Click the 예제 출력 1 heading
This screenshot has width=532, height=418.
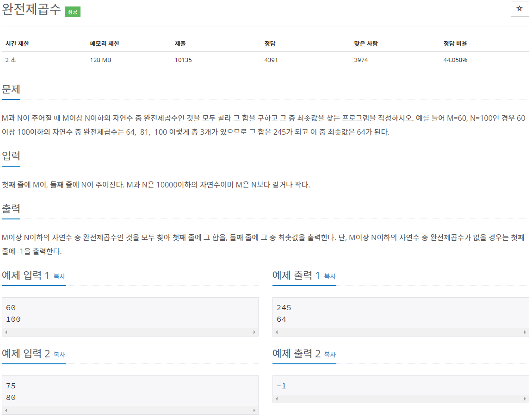click(x=296, y=275)
